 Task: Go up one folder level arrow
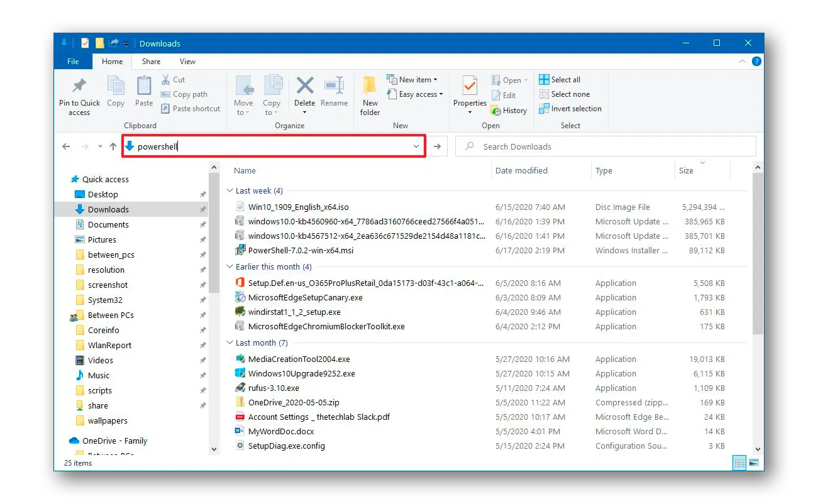[113, 146]
